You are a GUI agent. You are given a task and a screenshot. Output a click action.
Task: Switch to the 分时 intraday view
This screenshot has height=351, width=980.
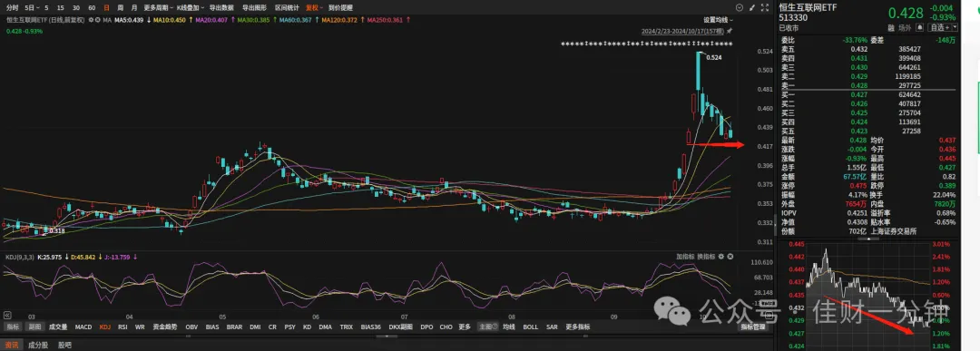(12, 7)
